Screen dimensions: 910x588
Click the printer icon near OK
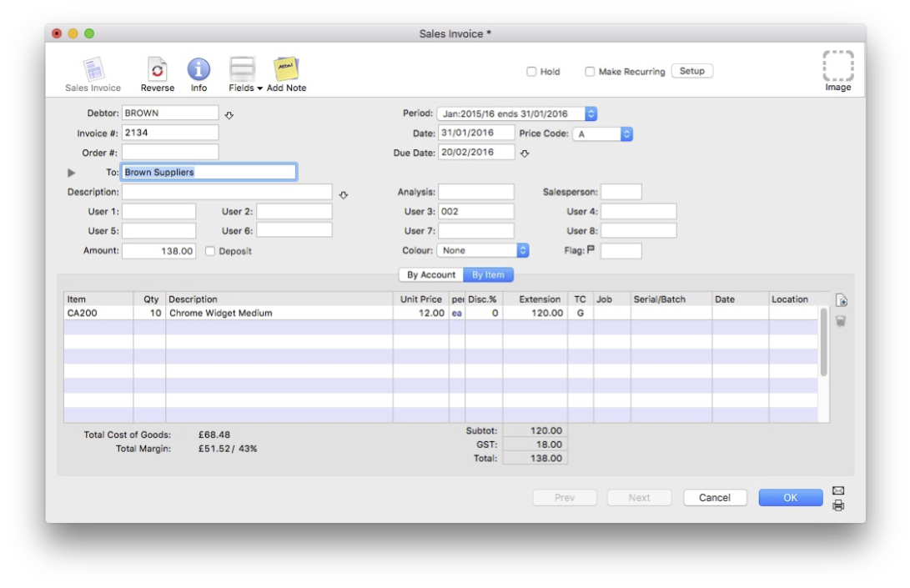pyautogui.click(x=838, y=505)
